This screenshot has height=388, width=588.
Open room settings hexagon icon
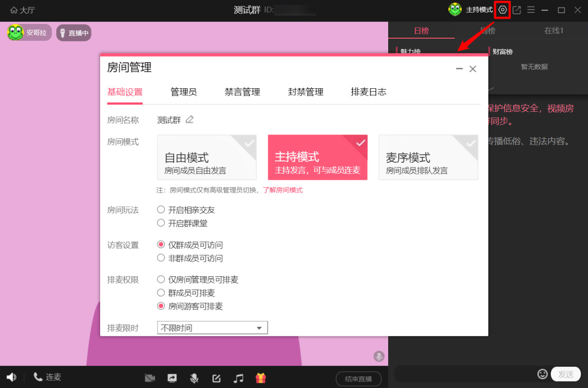[503, 10]
